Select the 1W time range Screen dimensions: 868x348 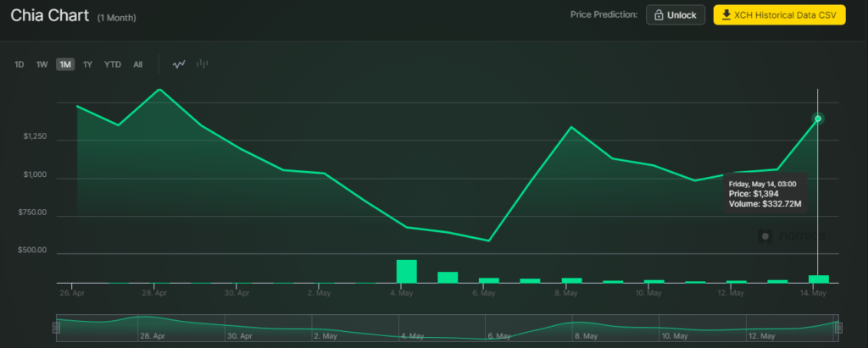42,64
